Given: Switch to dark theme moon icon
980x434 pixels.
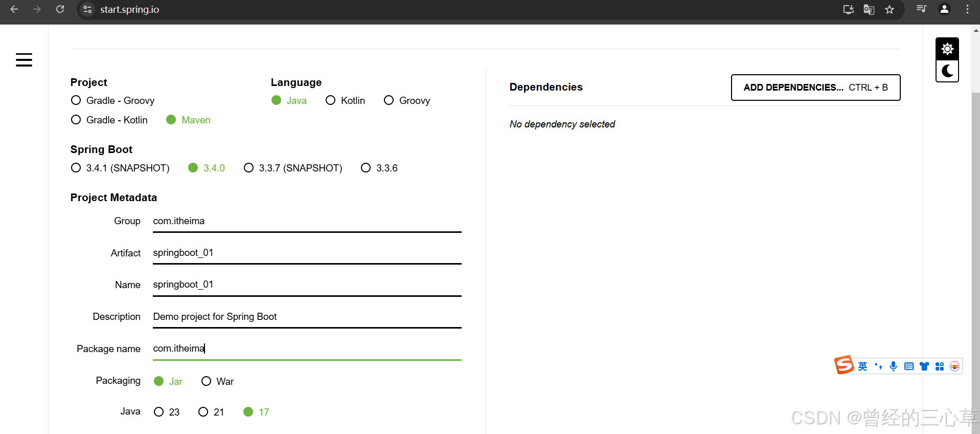Looking at the screenshot, I should pyautogui.click(x=947, y=71).
